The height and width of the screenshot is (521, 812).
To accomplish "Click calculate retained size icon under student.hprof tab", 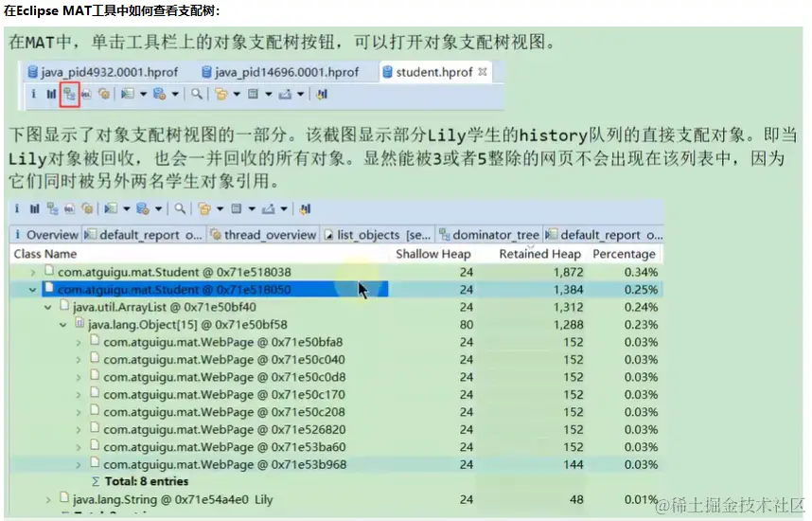I will (253, 94).
